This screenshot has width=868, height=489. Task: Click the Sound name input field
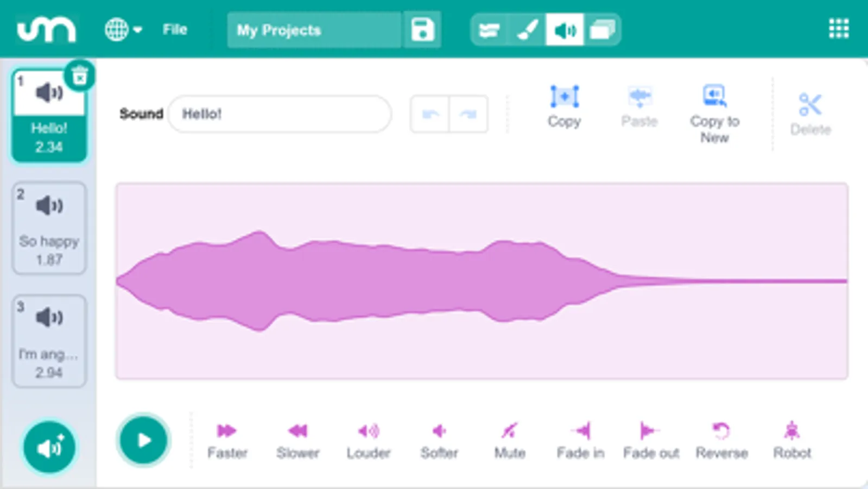coord(280,114)
